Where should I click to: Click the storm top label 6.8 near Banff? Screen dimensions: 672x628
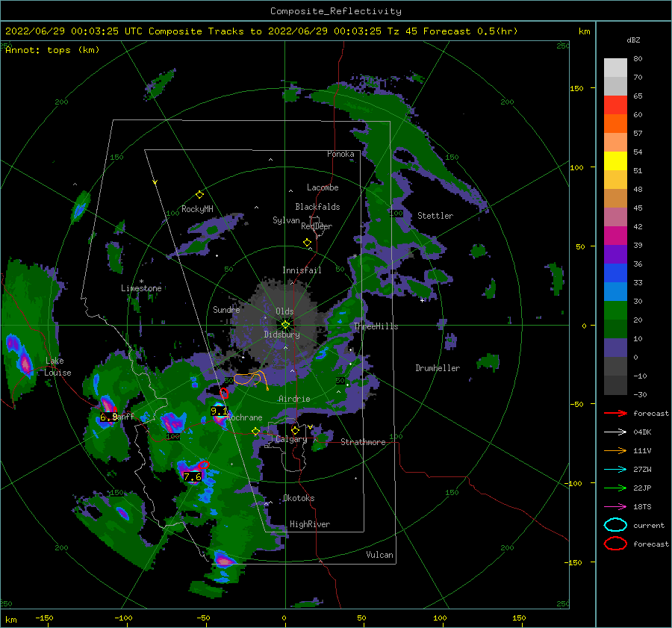108,417
